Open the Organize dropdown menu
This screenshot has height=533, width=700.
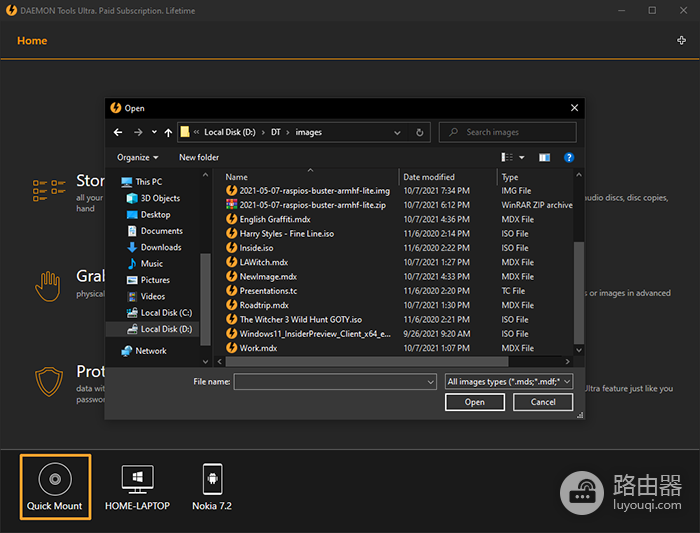138,158
